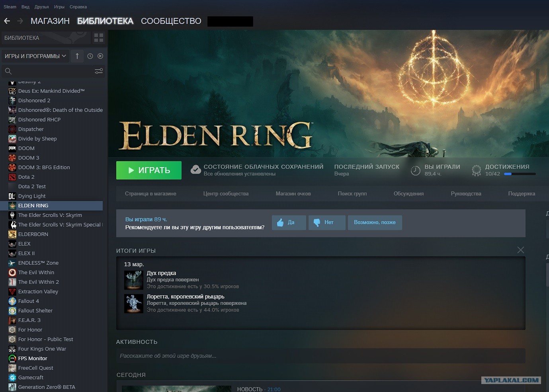
Task: Select For Honor icon in list
Action: tap(12, 330)
